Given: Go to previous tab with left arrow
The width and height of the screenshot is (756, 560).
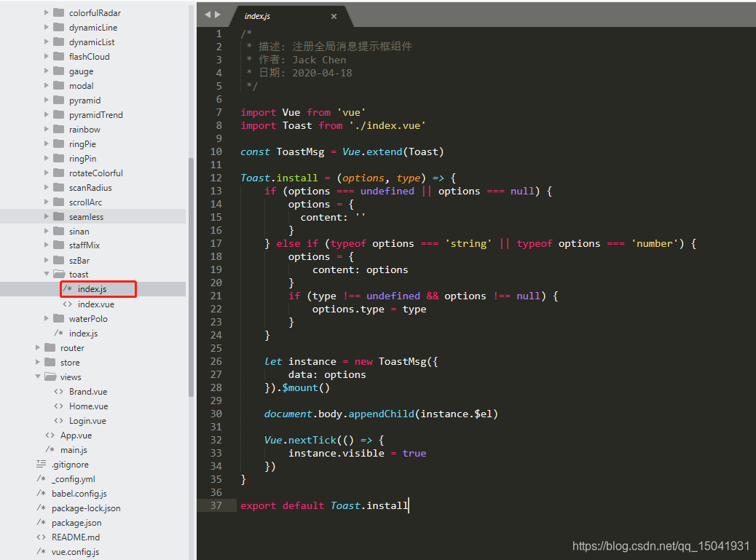Looking at the screenshot, I should tap(208, 15).
